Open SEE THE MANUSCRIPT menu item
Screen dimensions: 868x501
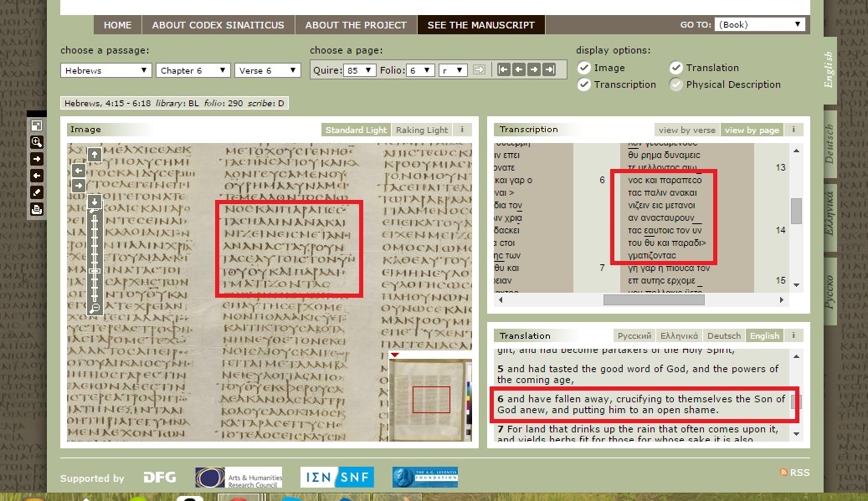pos(481,25)
